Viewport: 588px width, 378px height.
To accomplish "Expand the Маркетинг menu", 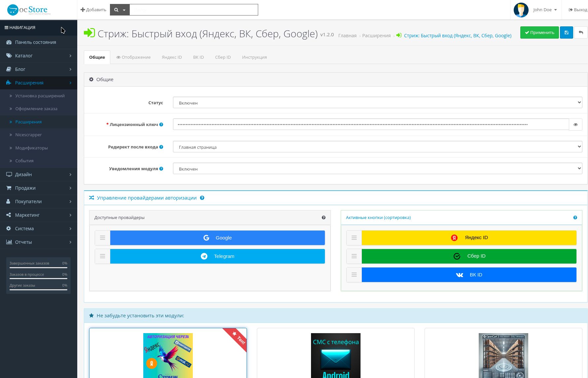I will click(x=39, y=215).
